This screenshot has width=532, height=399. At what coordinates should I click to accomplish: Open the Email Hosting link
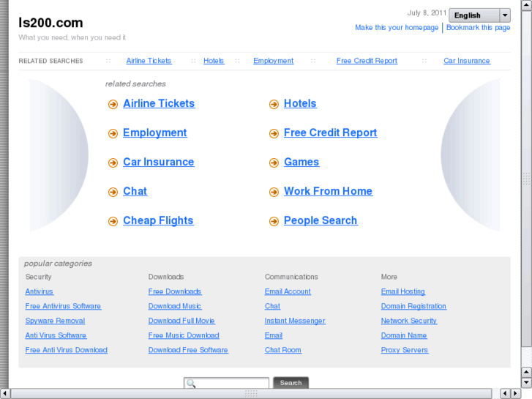click(402, 291)
